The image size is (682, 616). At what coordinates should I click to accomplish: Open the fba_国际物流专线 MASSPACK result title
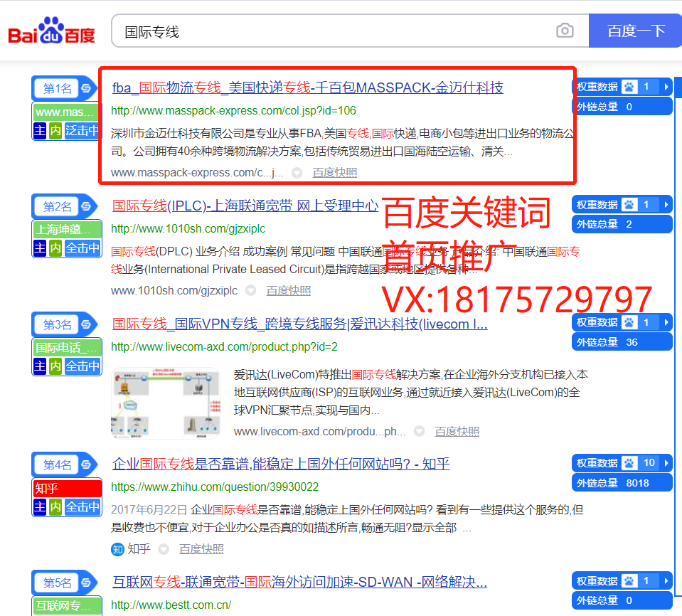click(307, 87)
